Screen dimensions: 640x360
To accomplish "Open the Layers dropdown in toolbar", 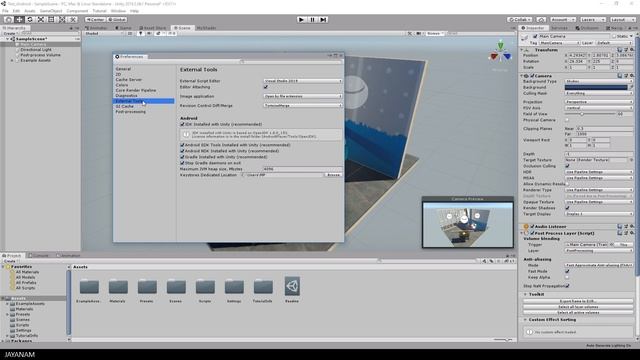I will click(x=593, y=19).
